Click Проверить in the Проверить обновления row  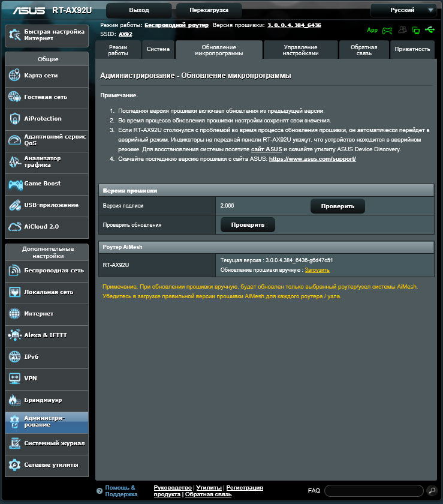pyautogui.click(x=248, y=225)
